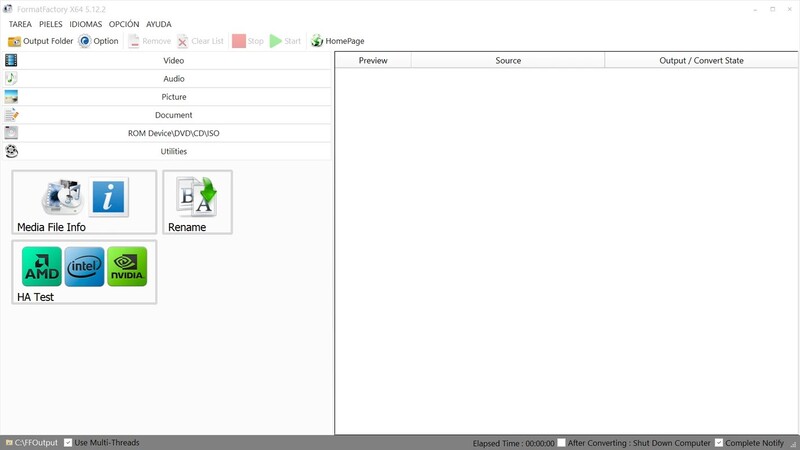
Task: Open the Rename tool
Action: point(197,202)
